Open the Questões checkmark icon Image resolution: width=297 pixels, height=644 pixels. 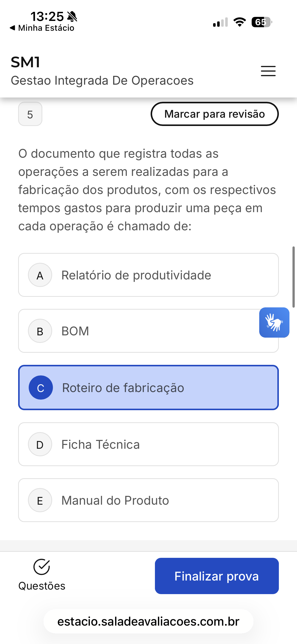click(x=42, y=567)
